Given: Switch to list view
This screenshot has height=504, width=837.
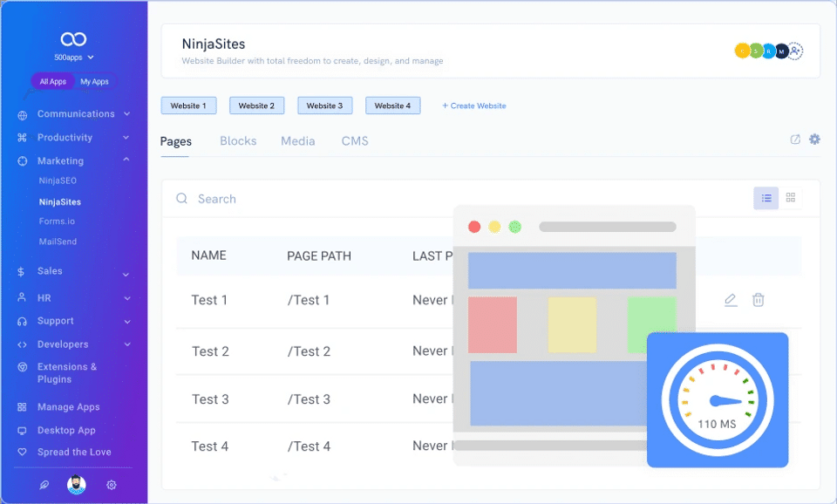Looking at the screenshot, I should [x=766, y=198].
